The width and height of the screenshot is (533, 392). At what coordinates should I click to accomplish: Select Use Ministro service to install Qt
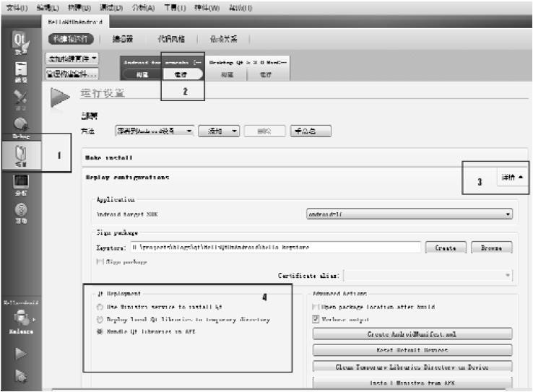pos(98,307)
